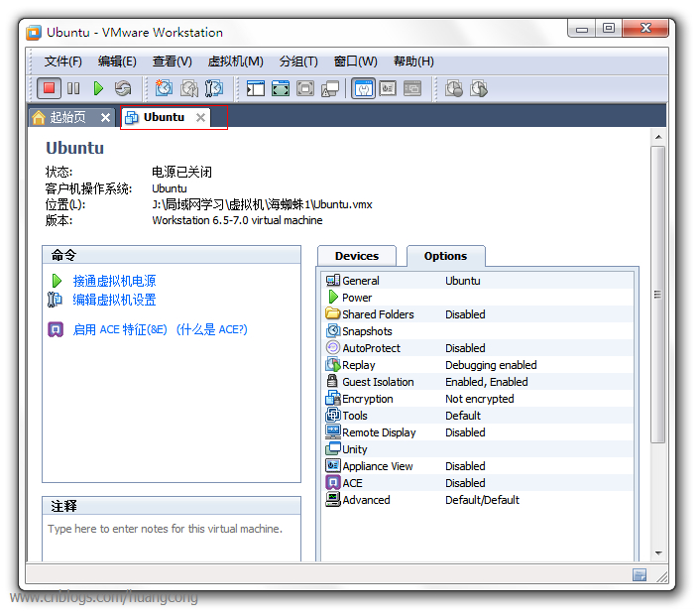This screenshot has height=615, width=700.
Task: Open the 查看(V) menu
Action: (172, 61)
